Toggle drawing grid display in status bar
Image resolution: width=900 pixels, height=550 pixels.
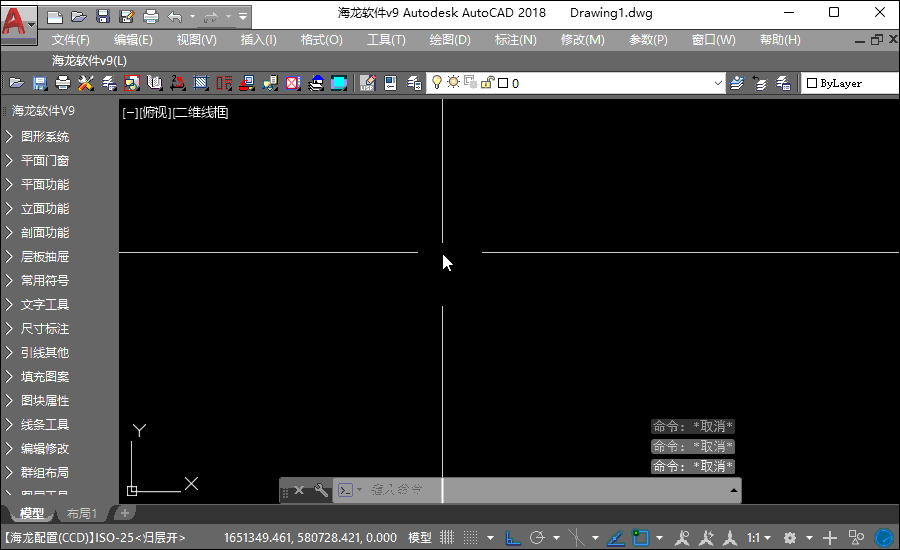click(x=447, y=538)
